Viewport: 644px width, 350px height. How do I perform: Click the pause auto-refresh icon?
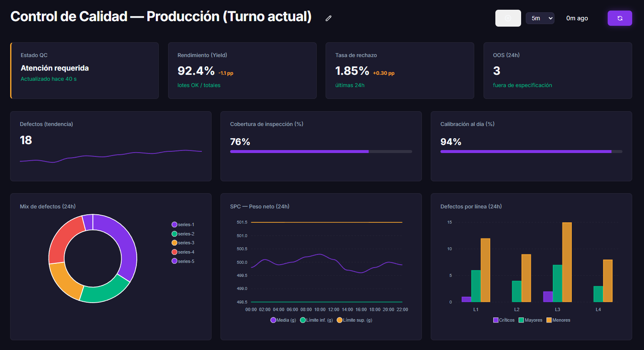coord(508,18)
